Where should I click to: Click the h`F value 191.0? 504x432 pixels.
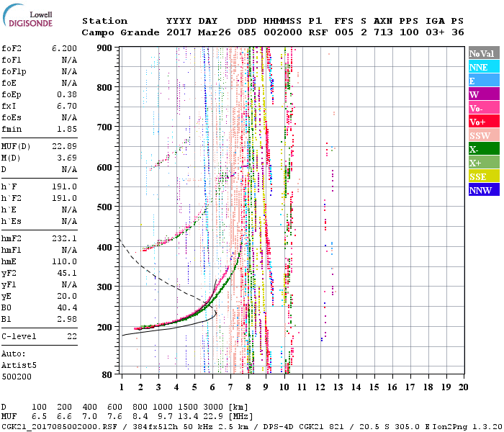coord(64,186)
